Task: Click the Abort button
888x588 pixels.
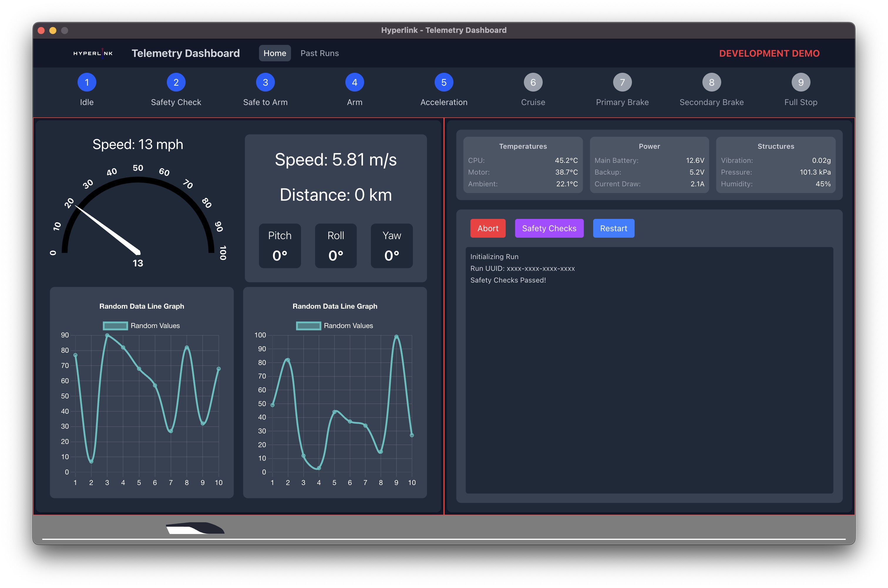Action: click(x=487, y=228)
